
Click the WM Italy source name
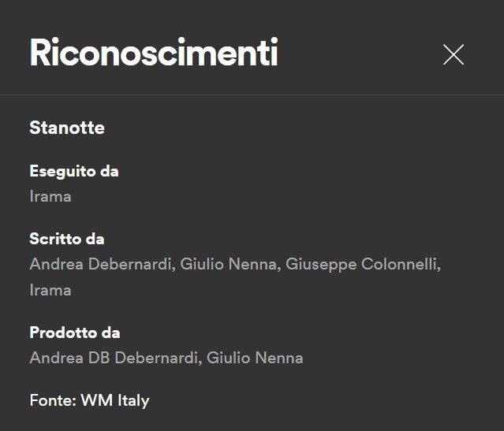(x=115, y=400)
